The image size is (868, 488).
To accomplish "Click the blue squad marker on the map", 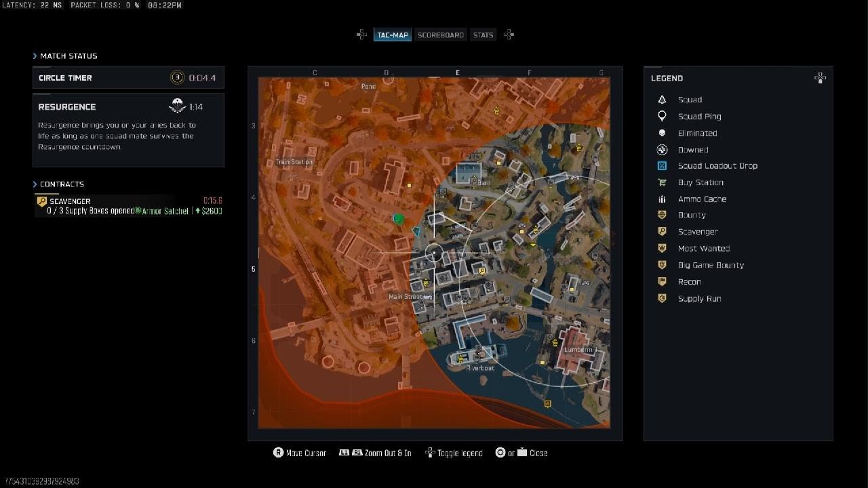I will (x=416, y=232).
